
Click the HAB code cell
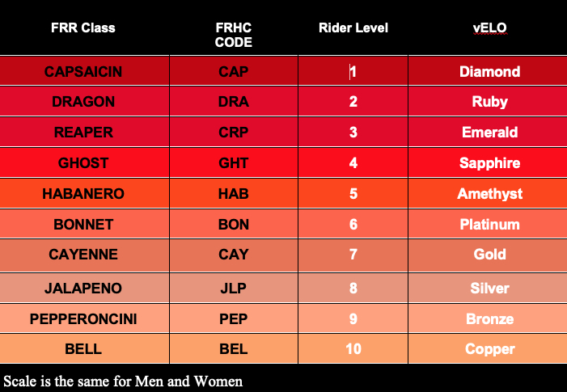tap(234, 194)
